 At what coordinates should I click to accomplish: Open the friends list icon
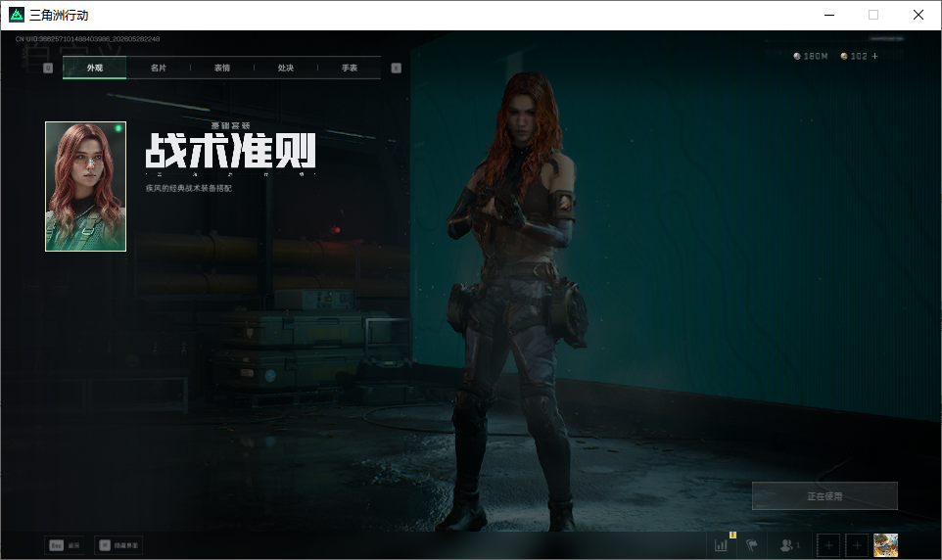pyautogui.click(x=787, y=545)
